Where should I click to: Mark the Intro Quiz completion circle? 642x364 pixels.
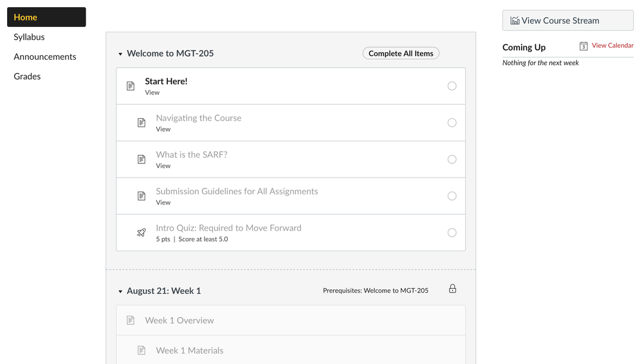(452, 233)
